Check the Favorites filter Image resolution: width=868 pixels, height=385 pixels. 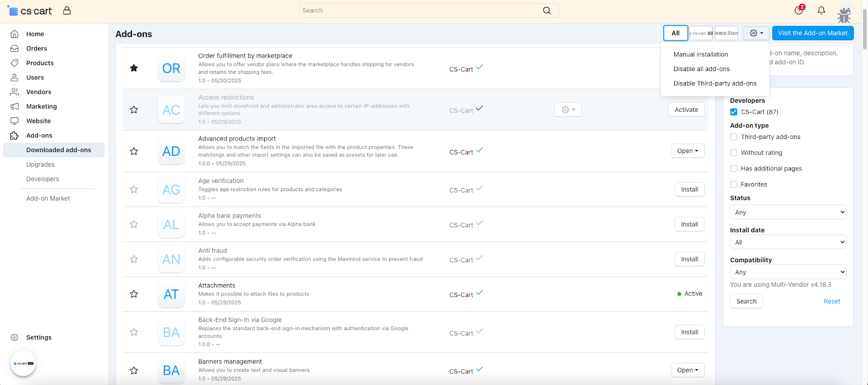pyautogui.click(x=733, y=184)
